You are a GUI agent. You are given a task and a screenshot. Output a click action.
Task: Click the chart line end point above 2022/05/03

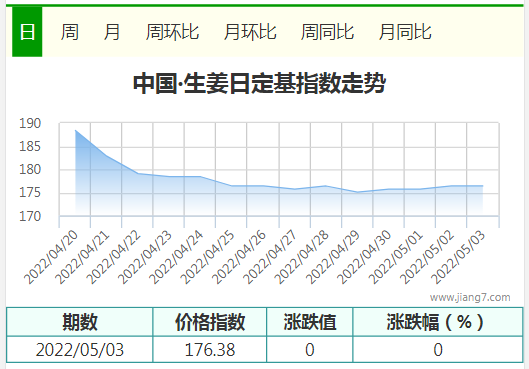tap(482, 186)
